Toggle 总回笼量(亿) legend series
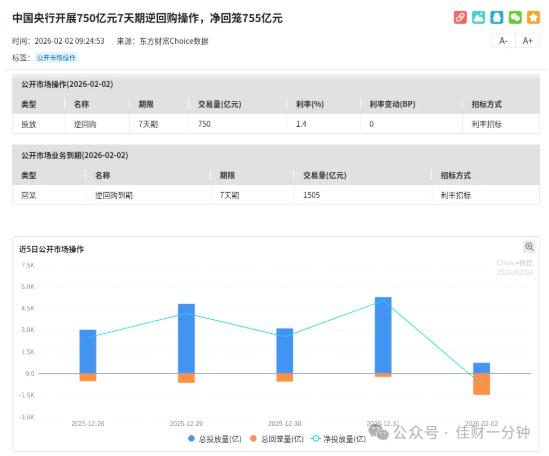 click(277, 439)
